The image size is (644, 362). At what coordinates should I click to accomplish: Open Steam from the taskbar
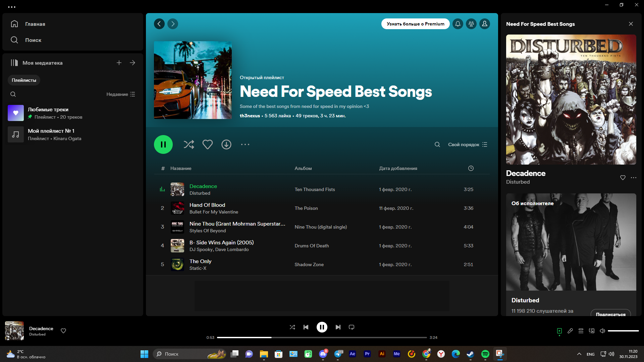pos(471,354)
